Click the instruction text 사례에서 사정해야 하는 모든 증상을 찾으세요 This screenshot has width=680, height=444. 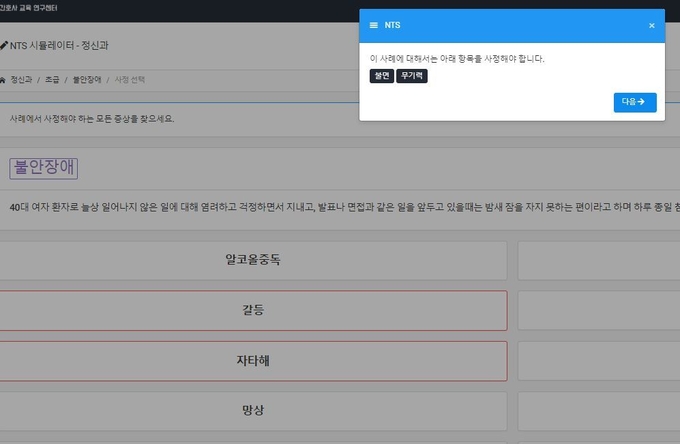point(92,119)
